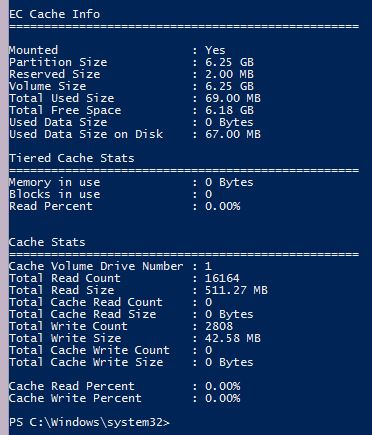Click the Reserved Size 2.00 MB value
The height and width of the screenshot is (435, 372).
pyautogui.click(x=229, y=74)
